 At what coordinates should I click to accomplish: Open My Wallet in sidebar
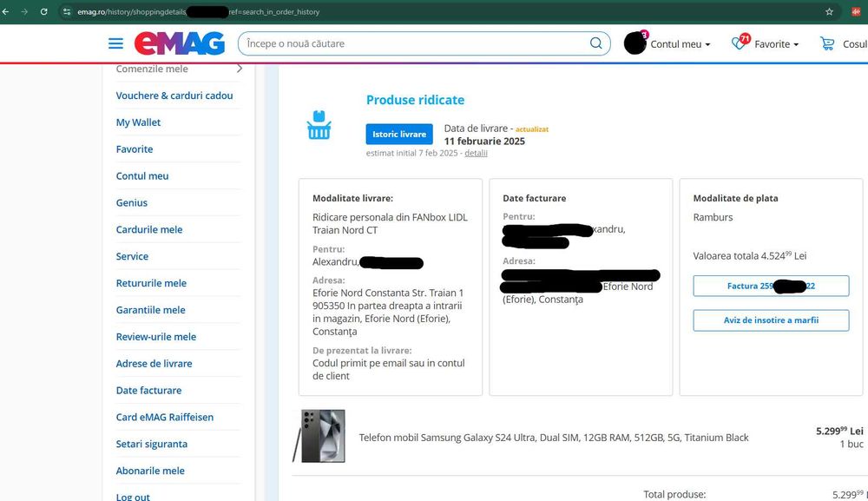click(138, 122)
